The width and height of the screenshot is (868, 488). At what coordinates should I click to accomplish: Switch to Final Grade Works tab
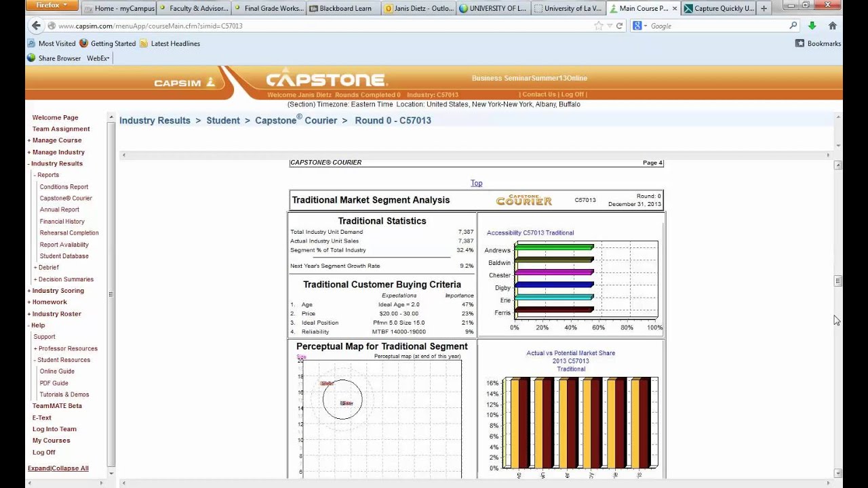tap(268, 8)
